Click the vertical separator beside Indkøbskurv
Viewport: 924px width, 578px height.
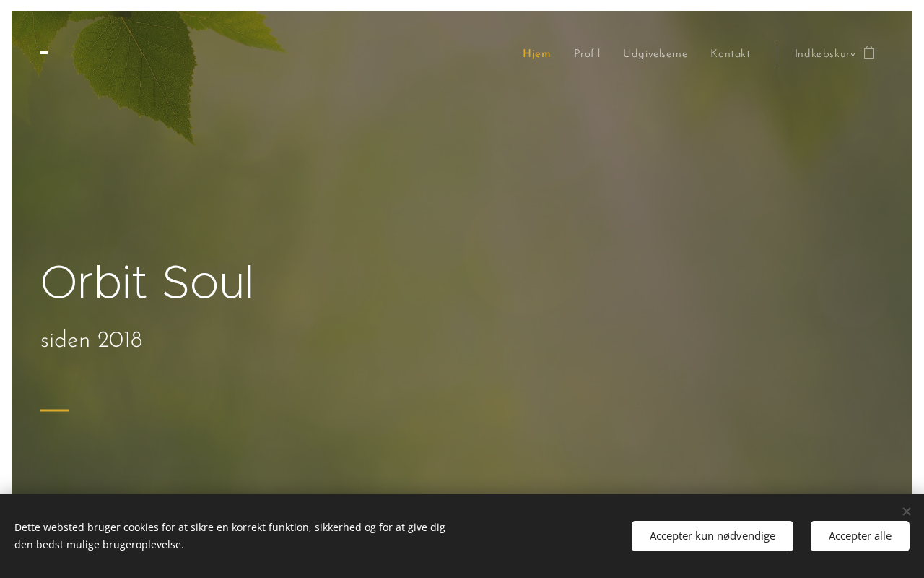(777, 55)
